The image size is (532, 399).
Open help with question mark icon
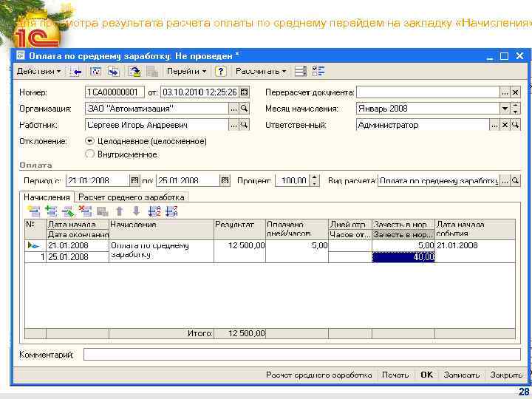pyautogui.click(x=220, y=71)
